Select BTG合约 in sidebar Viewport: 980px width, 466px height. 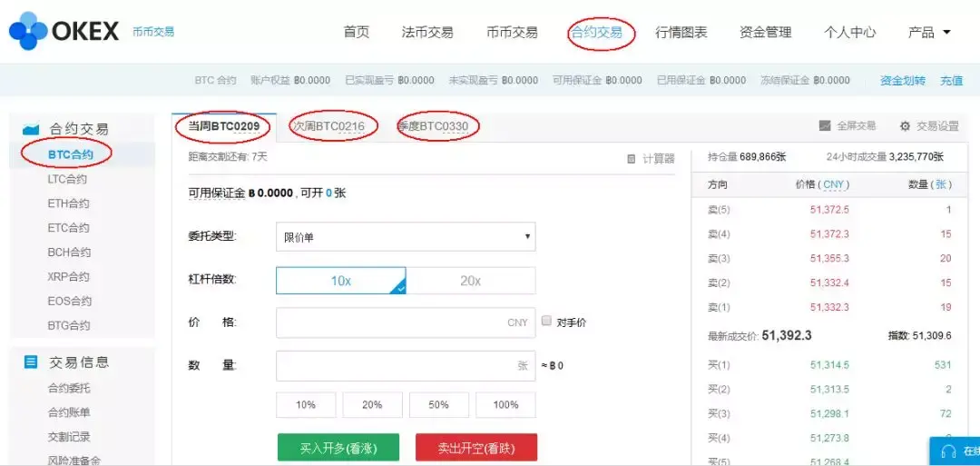68,325
